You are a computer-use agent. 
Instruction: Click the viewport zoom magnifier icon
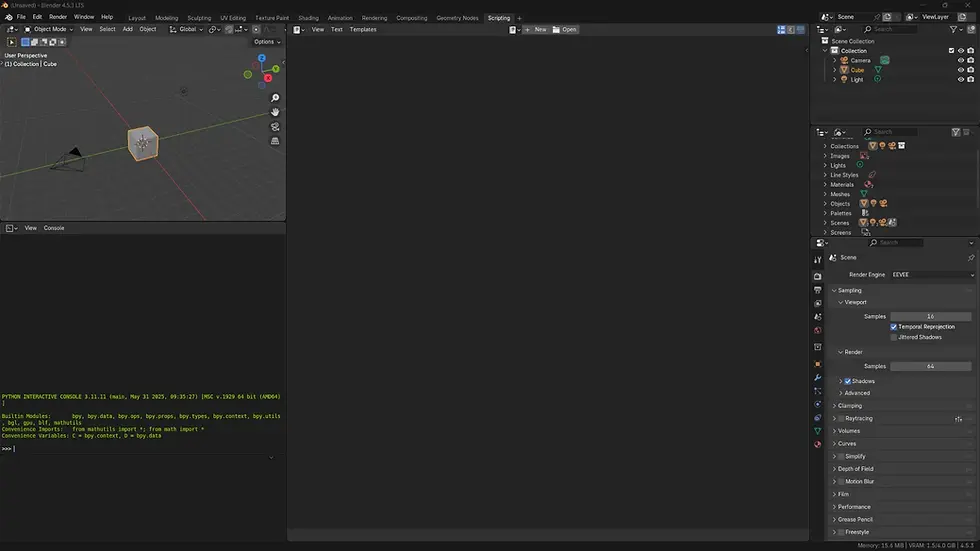pyautogui.click(x=275, y=98)
